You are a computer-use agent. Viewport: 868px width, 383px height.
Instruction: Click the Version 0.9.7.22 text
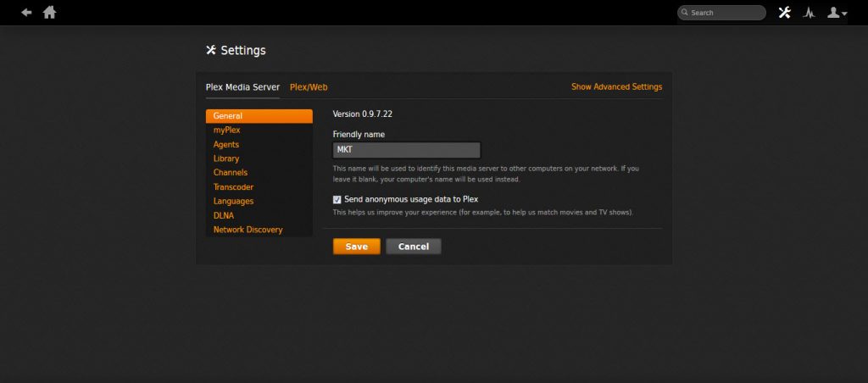click(x=363, y=114)
